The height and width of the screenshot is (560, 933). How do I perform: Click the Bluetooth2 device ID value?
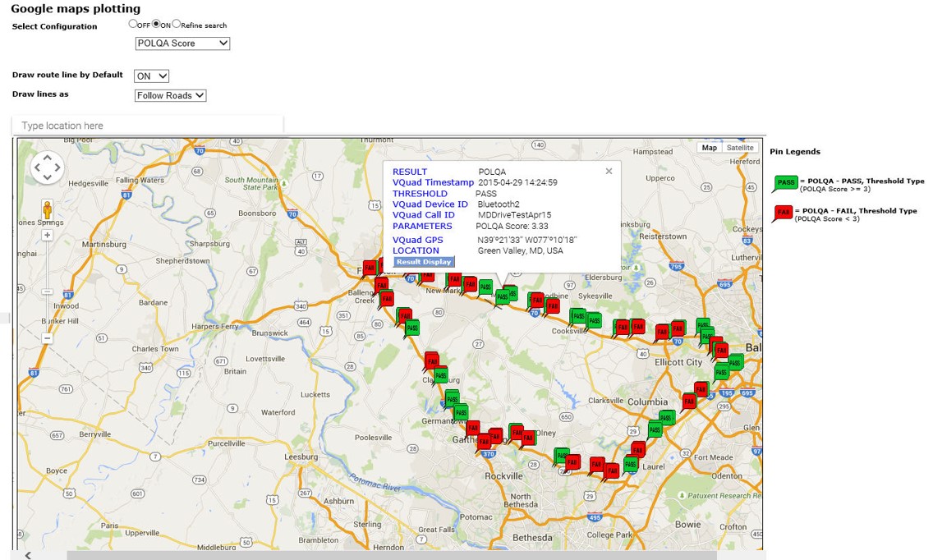pyautogui.click(x=499, y=204)
